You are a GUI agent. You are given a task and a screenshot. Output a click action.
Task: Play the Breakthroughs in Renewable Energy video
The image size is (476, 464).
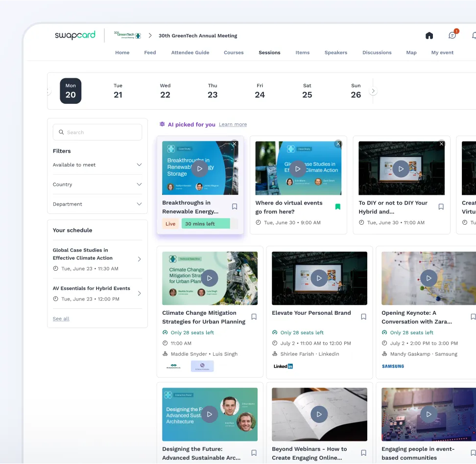tap(199, 168)
